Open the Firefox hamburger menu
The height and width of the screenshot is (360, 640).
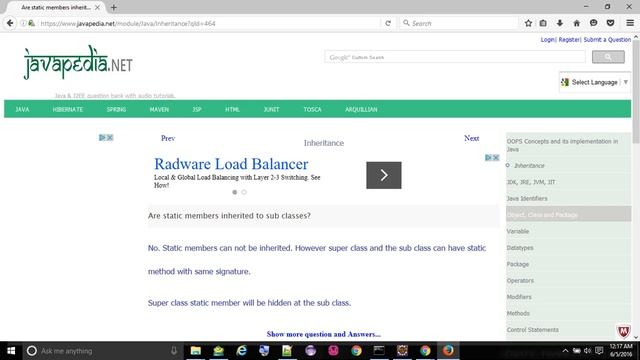630,23
